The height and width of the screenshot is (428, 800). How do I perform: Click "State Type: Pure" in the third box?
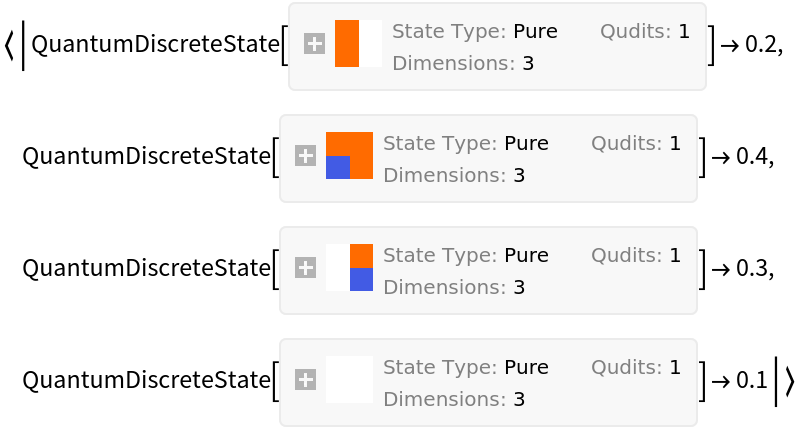tap(465, 255)
